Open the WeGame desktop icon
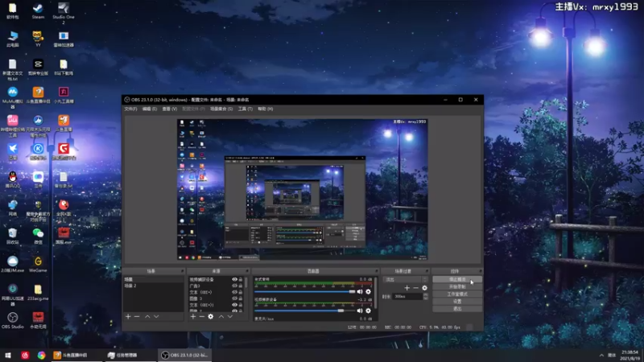Image resolution: width=644 pixels, height=362 pixels. click(38, 265)
